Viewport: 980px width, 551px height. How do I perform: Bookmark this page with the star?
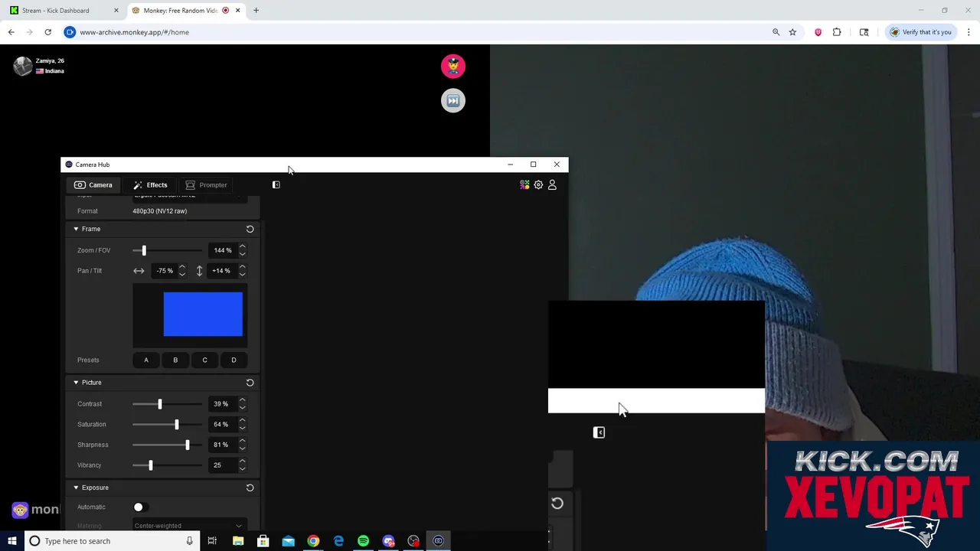click(x=792, y=32)
